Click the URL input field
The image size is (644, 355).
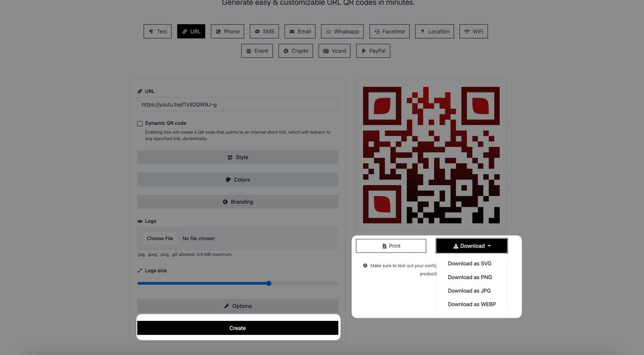pos(237,105)
